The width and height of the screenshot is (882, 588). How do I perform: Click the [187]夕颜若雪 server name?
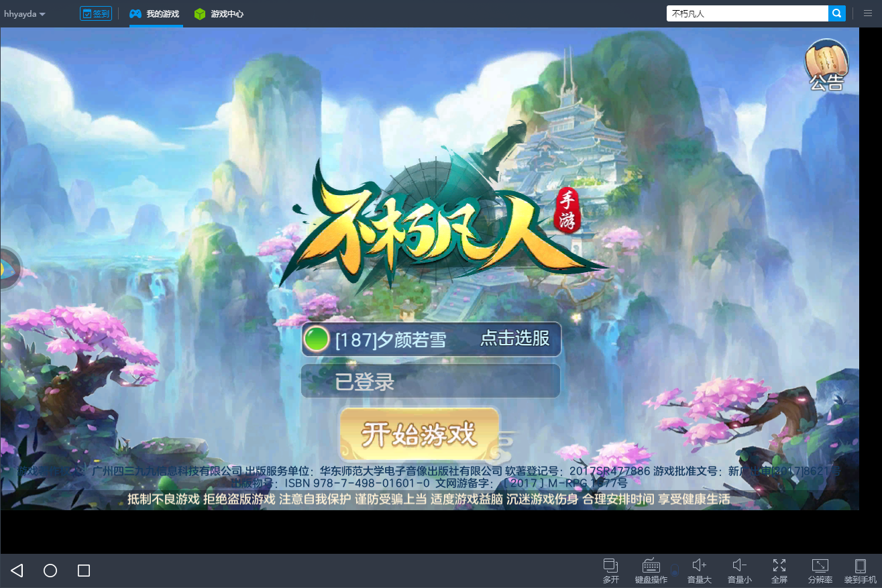pyautogui.click(x=390, y=340)
